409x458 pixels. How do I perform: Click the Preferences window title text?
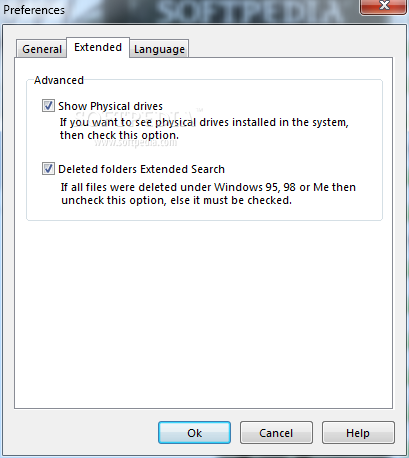(34, 10)
